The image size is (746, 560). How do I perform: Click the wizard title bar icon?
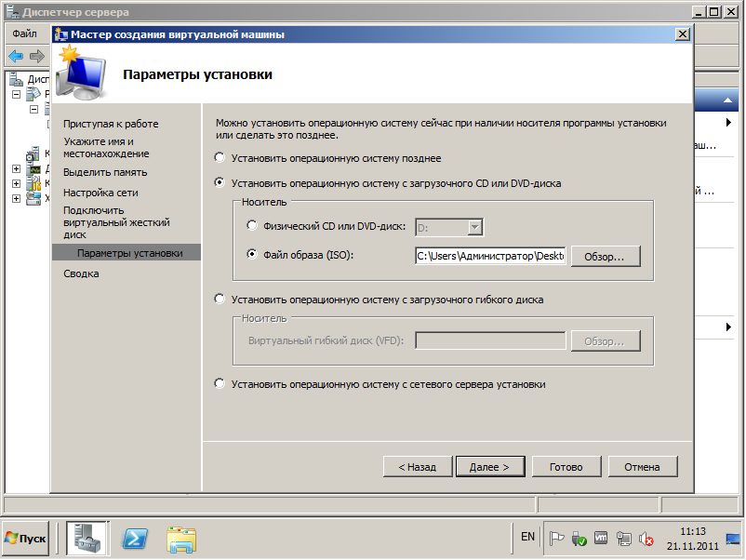60,34
